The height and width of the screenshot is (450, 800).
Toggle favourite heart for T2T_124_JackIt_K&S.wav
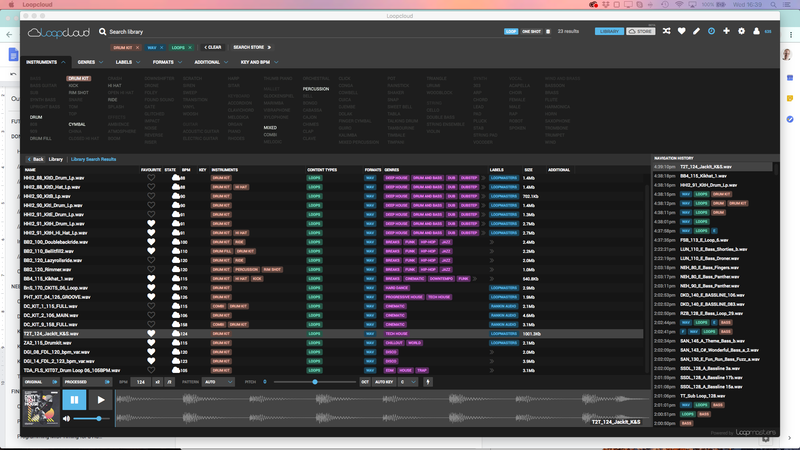tap(151, 334)
